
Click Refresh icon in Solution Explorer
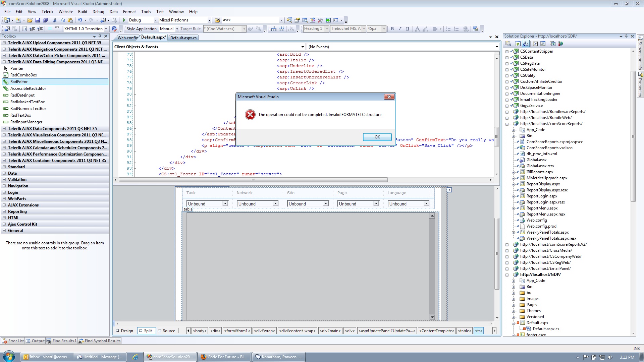point(518,44)
